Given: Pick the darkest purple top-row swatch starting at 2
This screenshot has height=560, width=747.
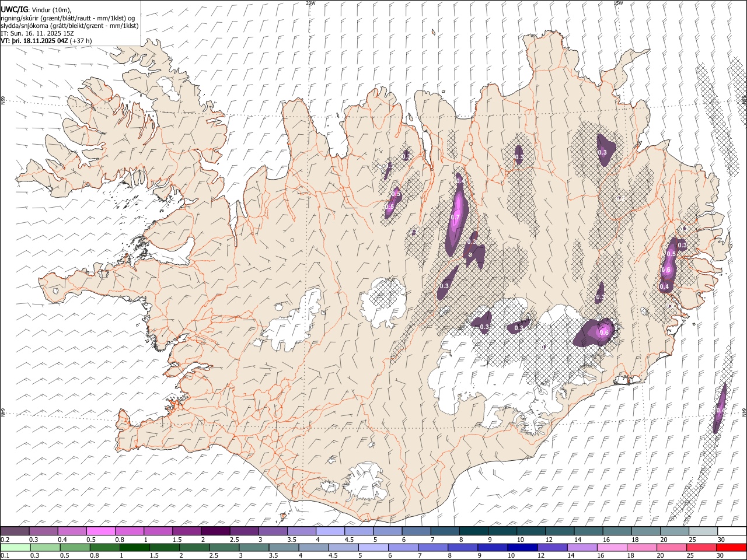Looking at the screenshot, I should point(215,531).
